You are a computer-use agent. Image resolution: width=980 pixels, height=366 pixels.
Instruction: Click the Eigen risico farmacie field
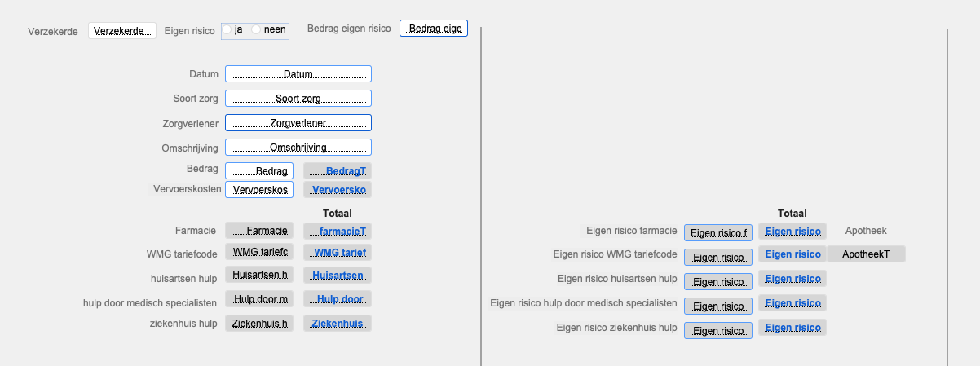point(718,232)
